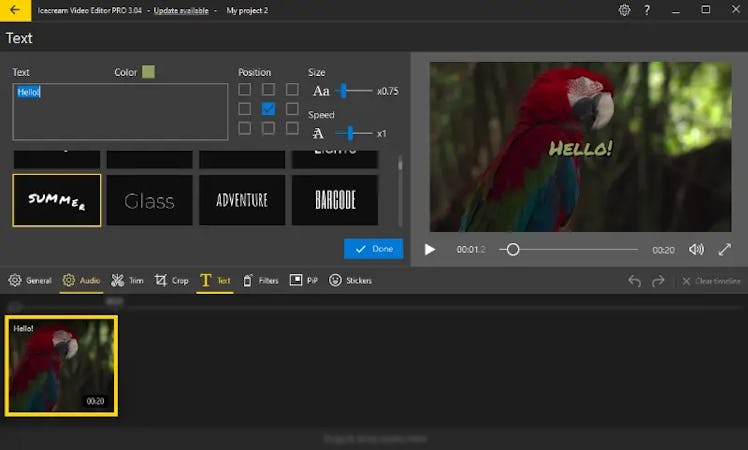Screen dimensions: 748x450
Task: Open the Text tool tab
Action: click(215, 281)
